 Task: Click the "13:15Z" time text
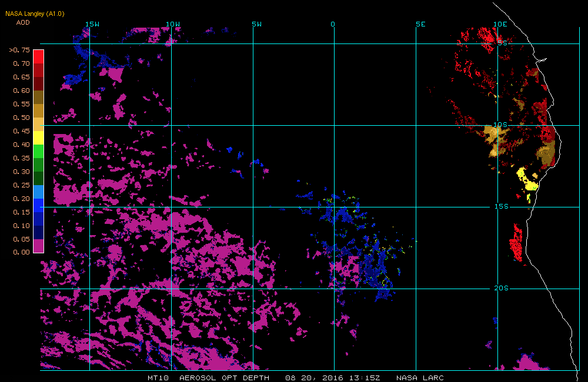365,377
